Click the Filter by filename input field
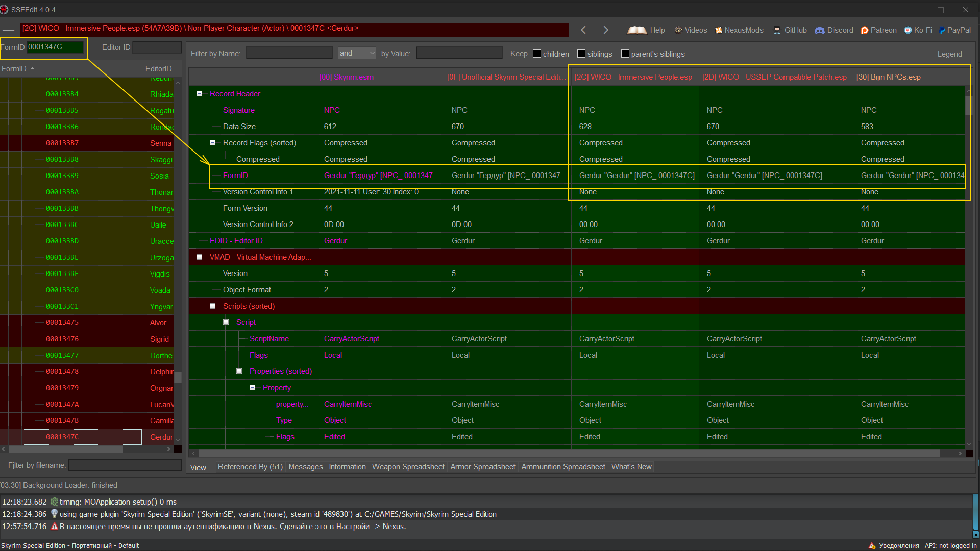Viewport: 980px width, 551px height. coord(125,465)
